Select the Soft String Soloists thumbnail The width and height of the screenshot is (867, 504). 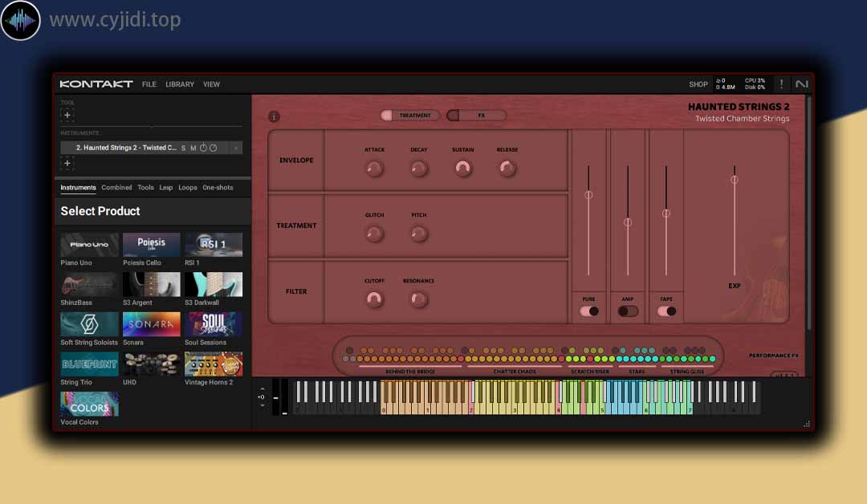89,324
